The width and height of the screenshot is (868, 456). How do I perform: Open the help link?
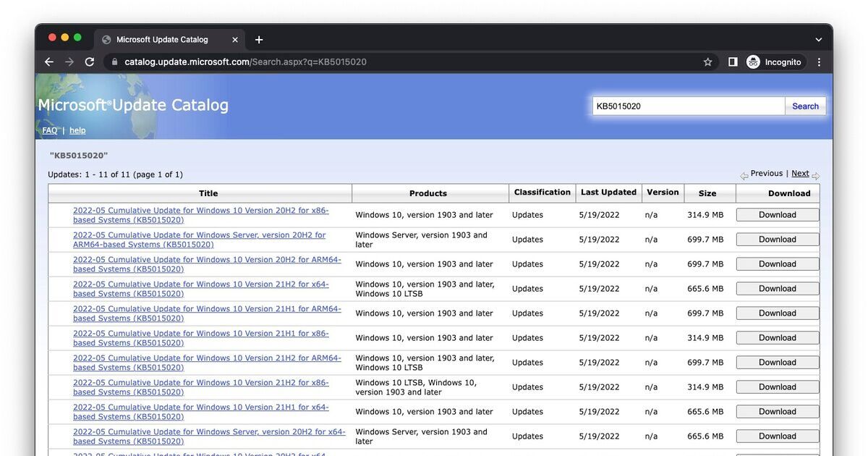tap(77, 131)
